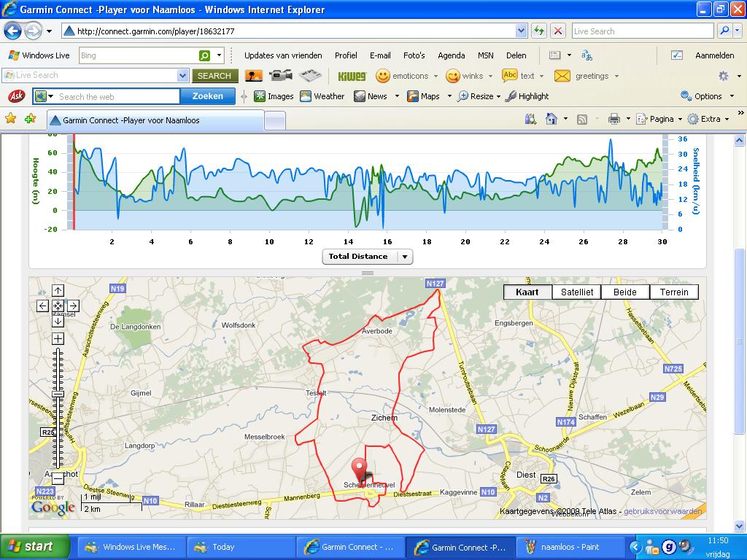Open the Profiel menu item
Screen dimensions: 747x560
[x=346, y=55]
